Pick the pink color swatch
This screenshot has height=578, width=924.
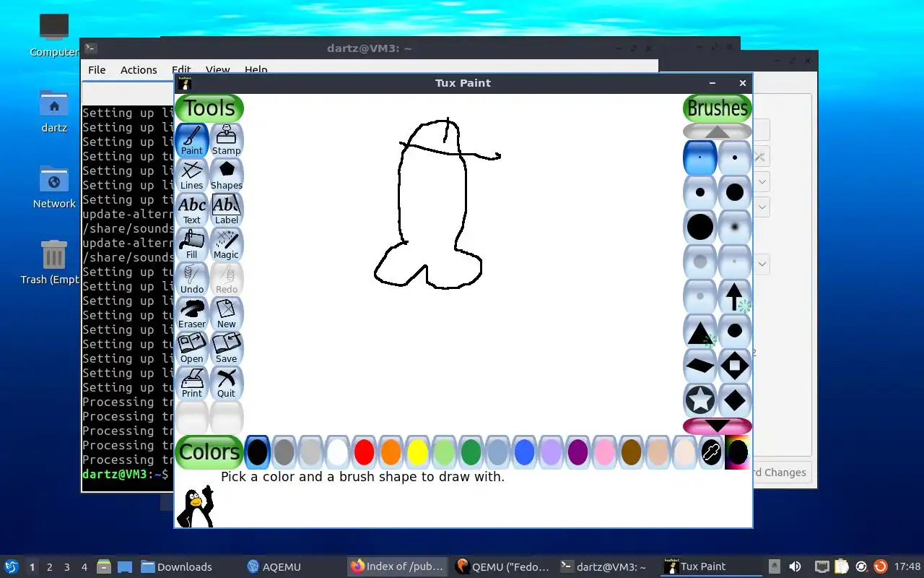[x=604, y=452]
